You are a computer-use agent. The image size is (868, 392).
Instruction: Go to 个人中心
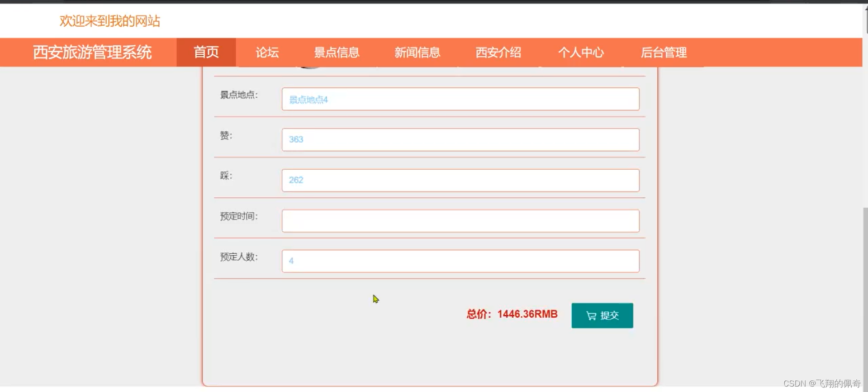pos(581,52)
